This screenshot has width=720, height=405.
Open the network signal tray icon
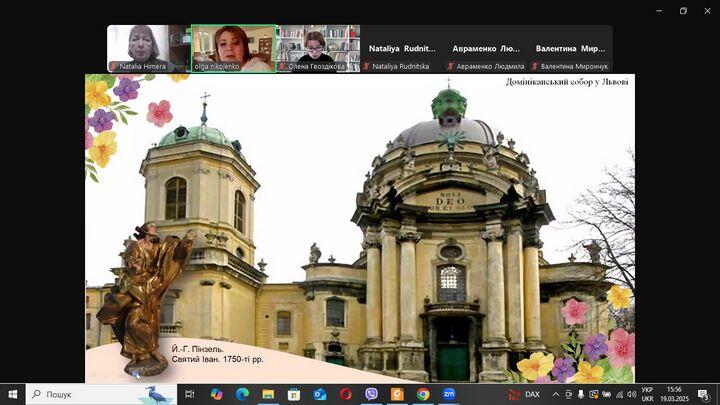pyautogui.click(x=619, y=394)
